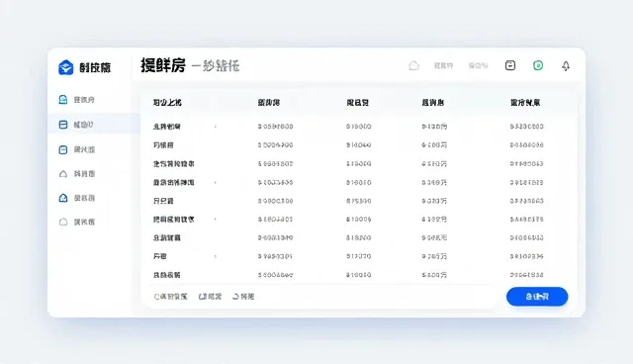This screenshot has width=633, height=364.
Task: Open the sixth sidebar item with gray cloud icon
Action: pos(77,222)
